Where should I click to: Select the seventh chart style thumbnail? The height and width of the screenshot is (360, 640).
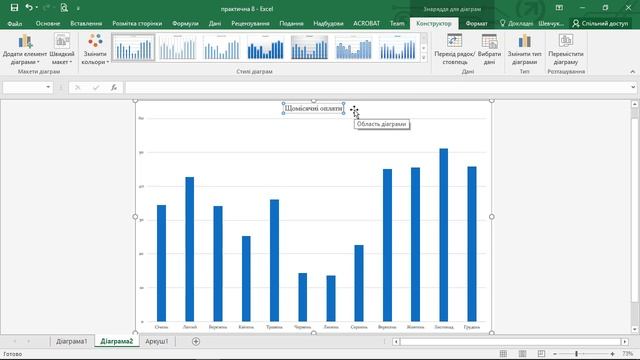coord(397,48)
